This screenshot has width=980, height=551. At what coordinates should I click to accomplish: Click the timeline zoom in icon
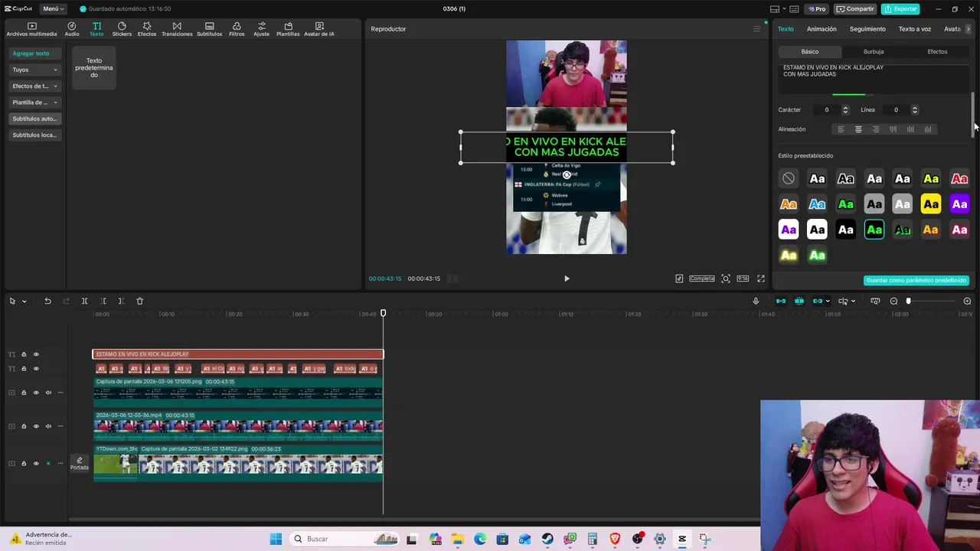click(x=967, y=301)
